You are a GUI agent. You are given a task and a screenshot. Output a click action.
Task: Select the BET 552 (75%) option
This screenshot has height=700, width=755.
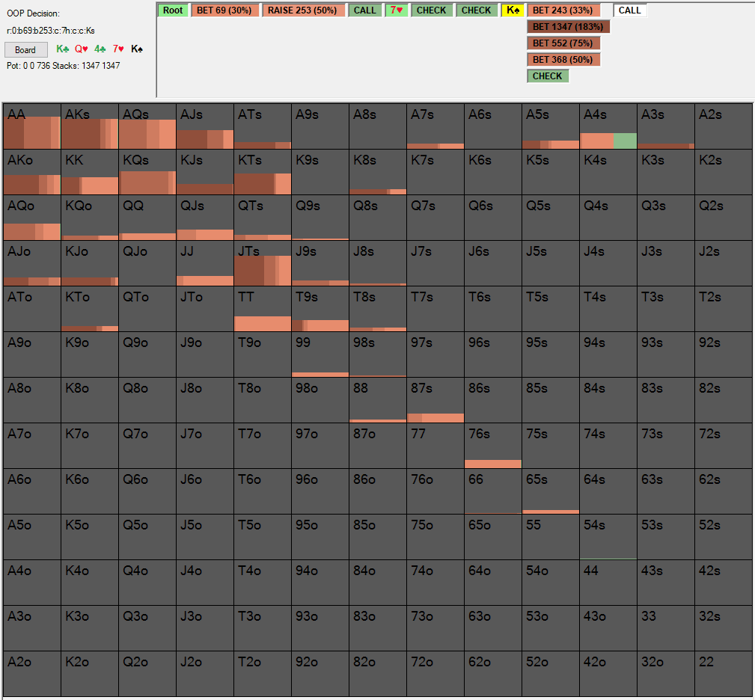pos(563,43)
